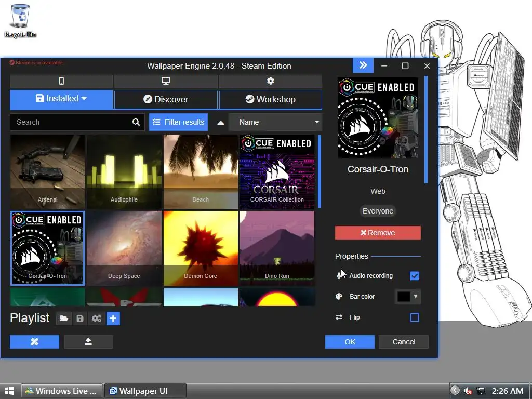Click the wallpaper grid scrollbar
Image resolution: width=532 pixels, height=399 pixels.
[320, 171]
